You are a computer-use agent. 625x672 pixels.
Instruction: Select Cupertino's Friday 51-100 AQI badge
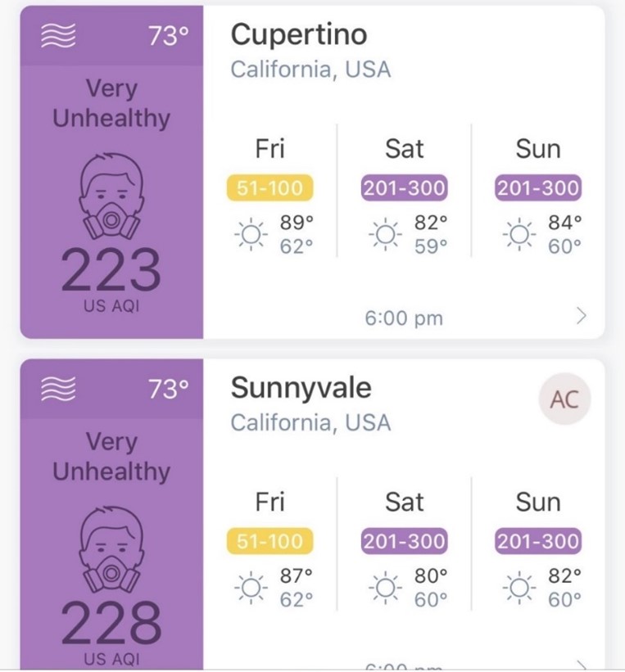[269, 188]
